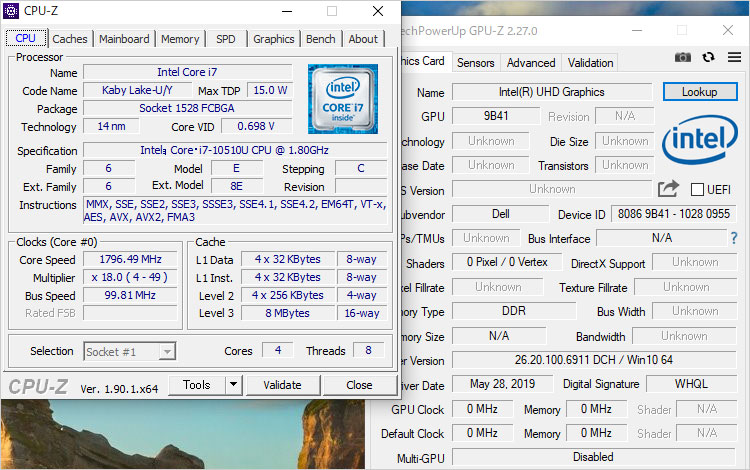Click the Device ID field '8086 9B41 - 1028 0955'
750x470 pixels.
673,214
